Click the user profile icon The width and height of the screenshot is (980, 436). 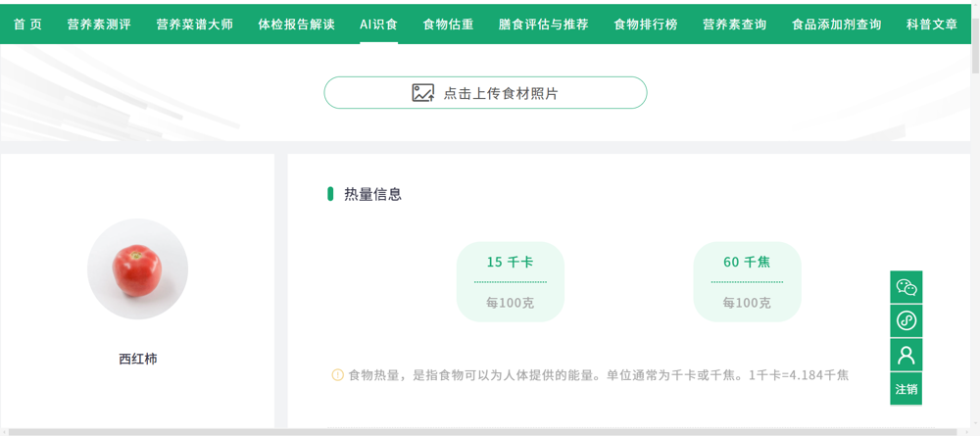[906, 355]
